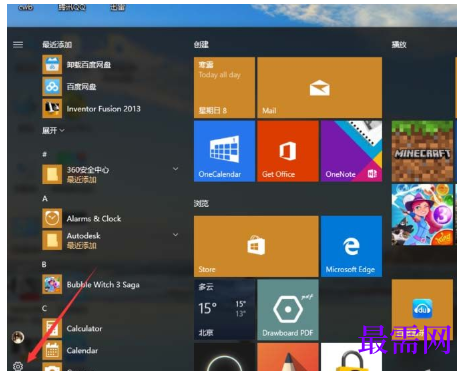Jump to letter C section header
The image size is (470, 371).
tap(44, 308)
